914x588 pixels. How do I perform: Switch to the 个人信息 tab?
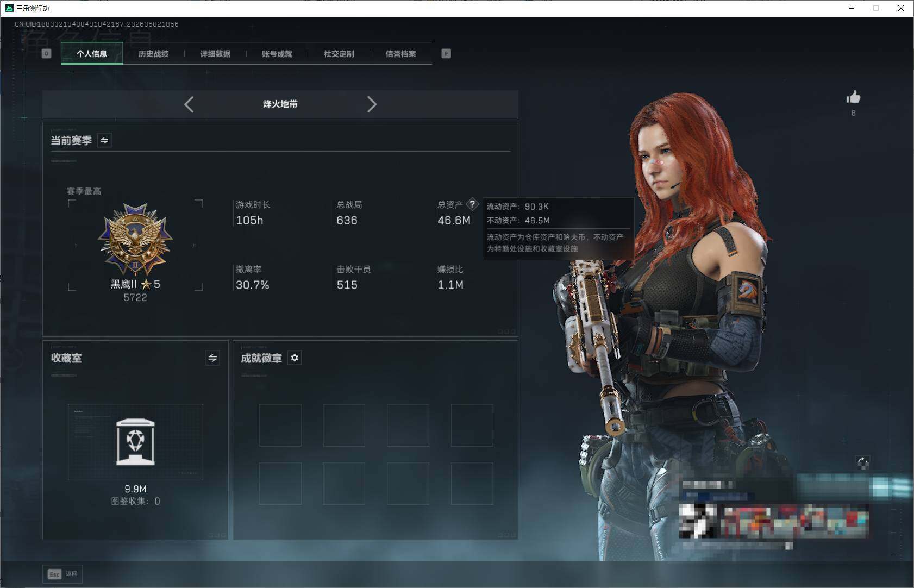click(92, 53)
